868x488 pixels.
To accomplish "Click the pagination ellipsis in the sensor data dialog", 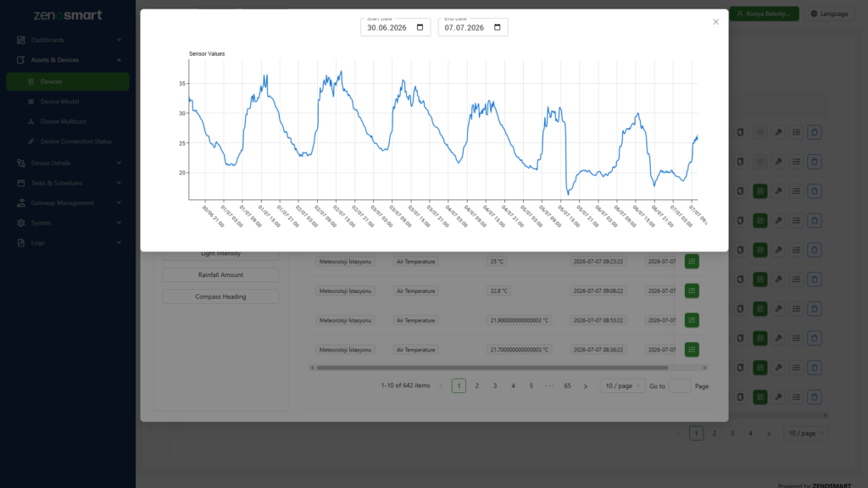I will tap(549, 385).
